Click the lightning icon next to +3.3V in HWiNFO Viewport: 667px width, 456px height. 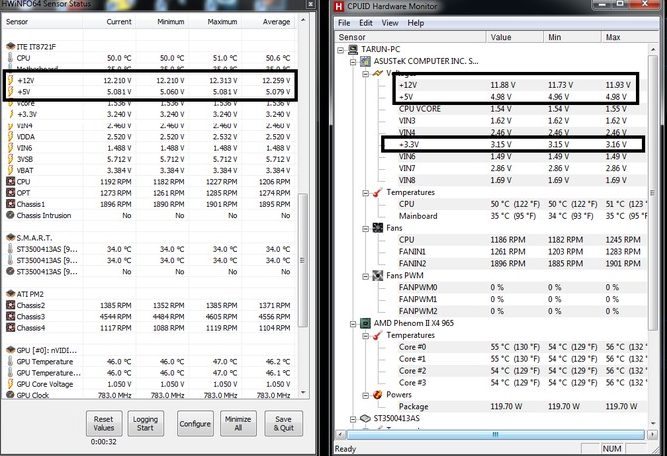pyautogui.click(x=11, y=114)
